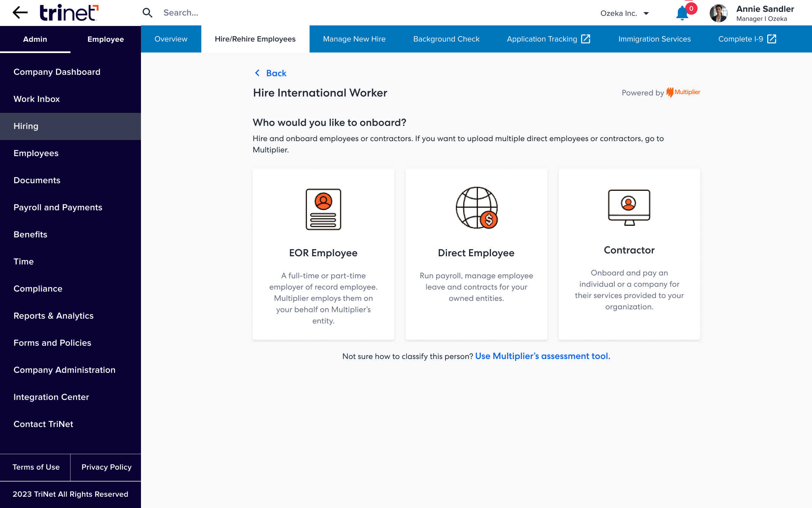Viewport: 812px width, 508px height.
Task: Click the Multiplier logo
Action: pos(683,92)
